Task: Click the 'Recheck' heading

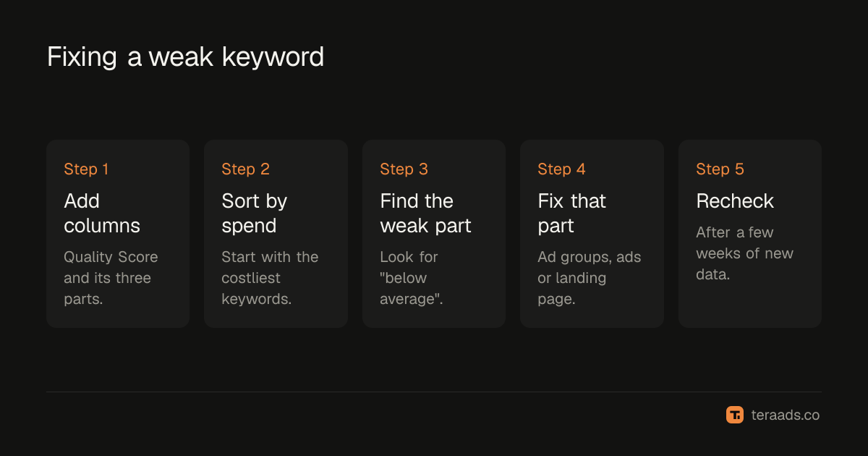Action: tap(735, 201)
